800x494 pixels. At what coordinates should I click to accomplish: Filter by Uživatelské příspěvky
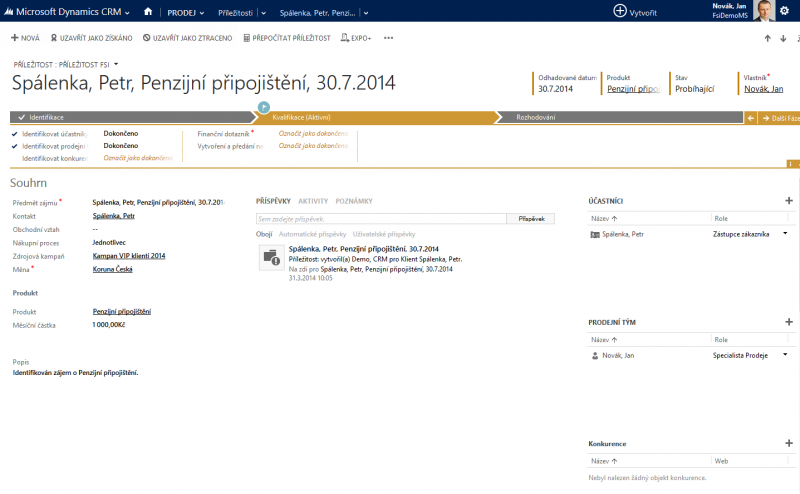384,234
